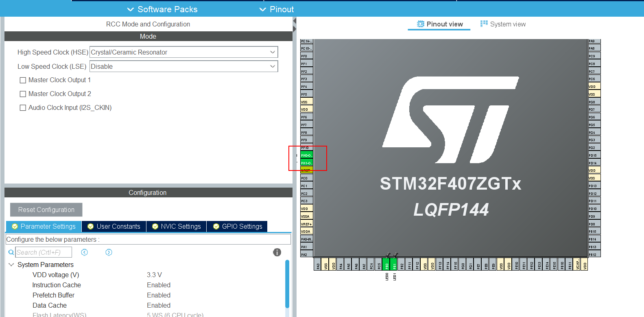This screenshot has height=317, width=644.
Task: Switch to User Constants tab
Action: point(114,226)
